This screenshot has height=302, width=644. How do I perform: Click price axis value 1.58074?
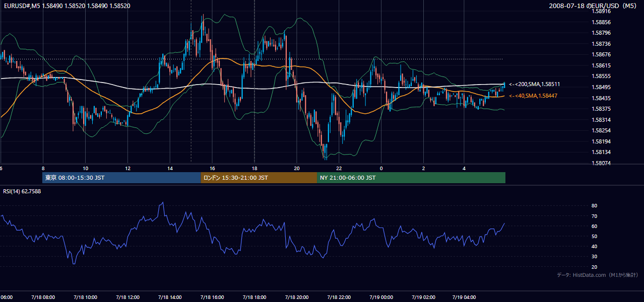pos(601,163)
